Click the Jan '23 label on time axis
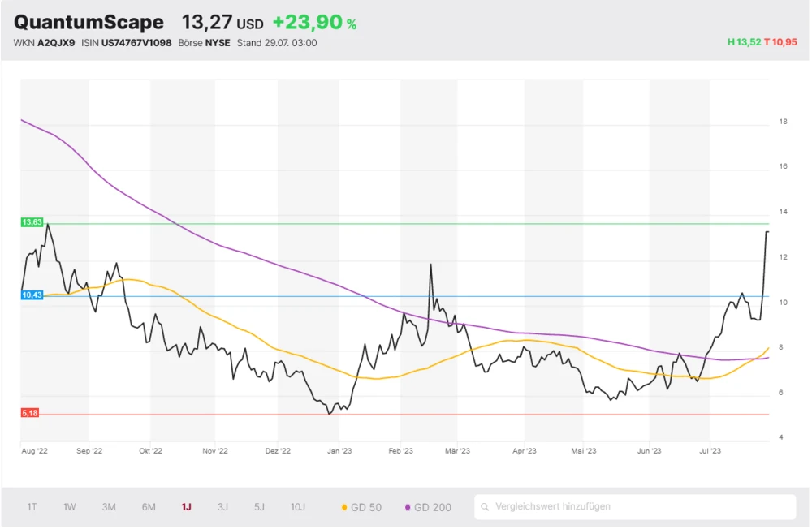The height and width of the screenshot is (529, 812). point(339,449)
